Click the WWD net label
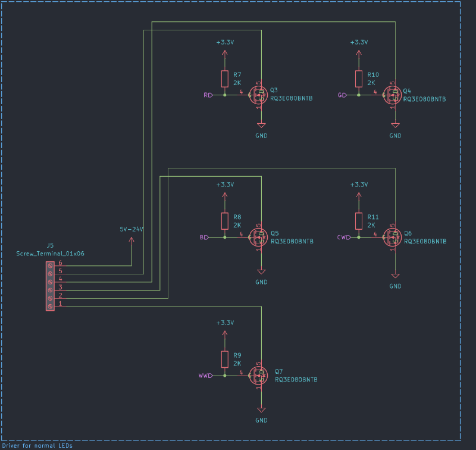This screenshot has height=450, width=476. [205, 376]
